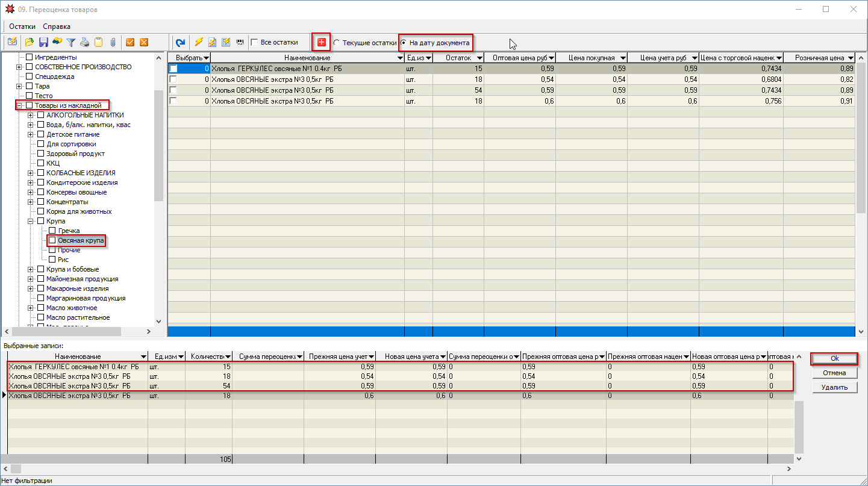Image resolution: width=868 pixels, height=486 pixels.
Task: Select the 'Текущие остатки' radio button
Action: (337, 43)
